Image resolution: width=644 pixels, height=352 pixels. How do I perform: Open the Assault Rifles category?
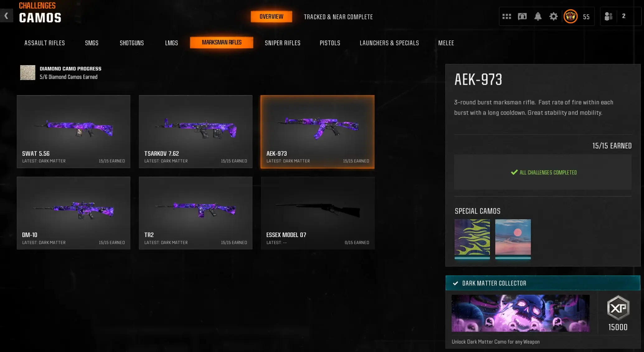pyautogui.click(x=45, y=43)
